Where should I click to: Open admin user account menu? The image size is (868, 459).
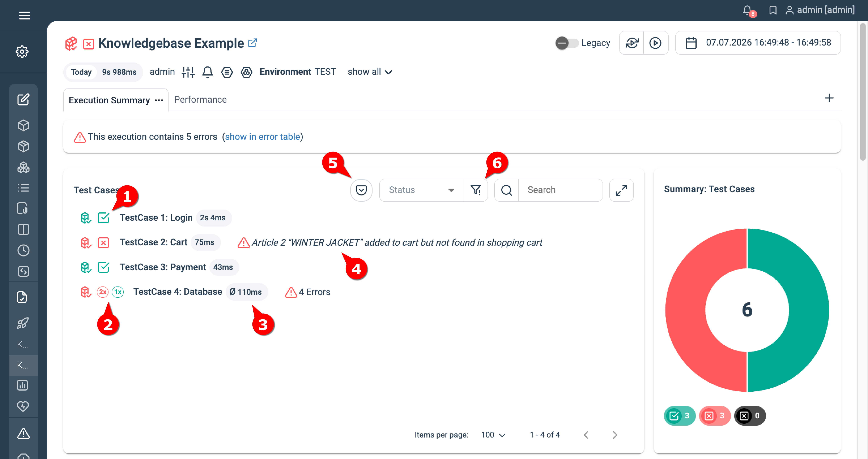coord(820,10)
